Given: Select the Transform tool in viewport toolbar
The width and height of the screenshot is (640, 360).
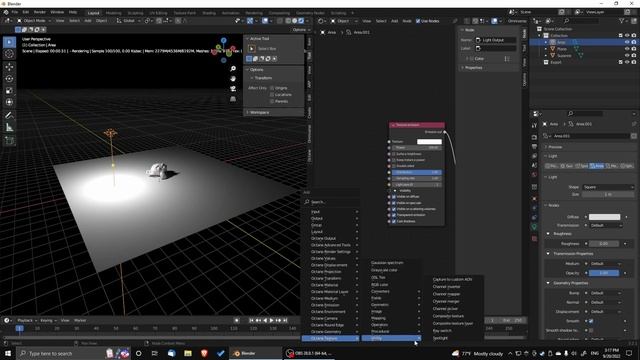Looking at the screenshot, I should tap(9, 102).
